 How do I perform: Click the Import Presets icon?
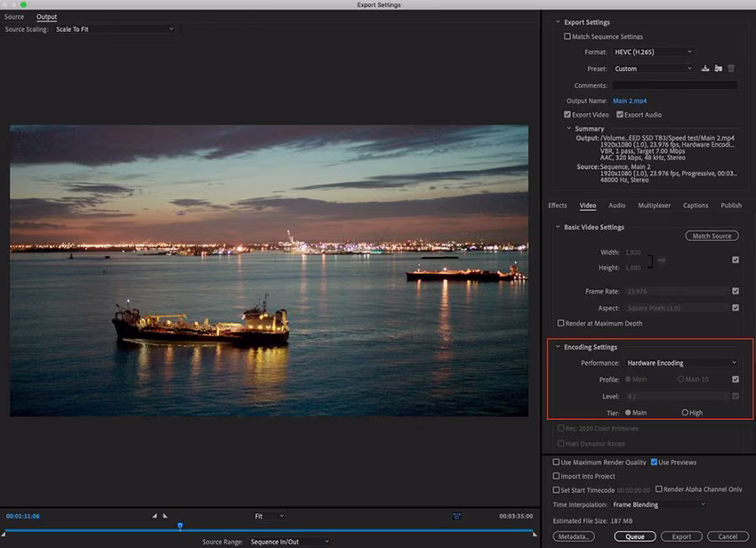click(x=718, y=68)
